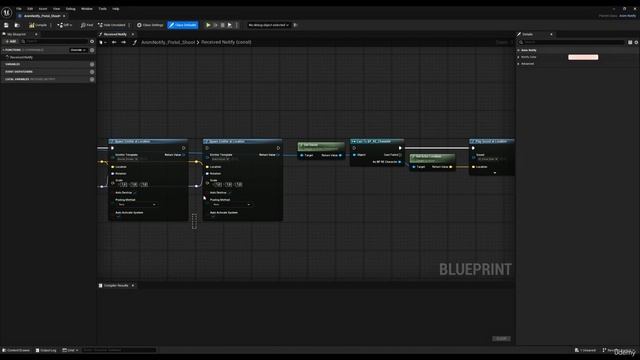Open the functions Override dropdown

pyautogui.click(x=78, y=50)
